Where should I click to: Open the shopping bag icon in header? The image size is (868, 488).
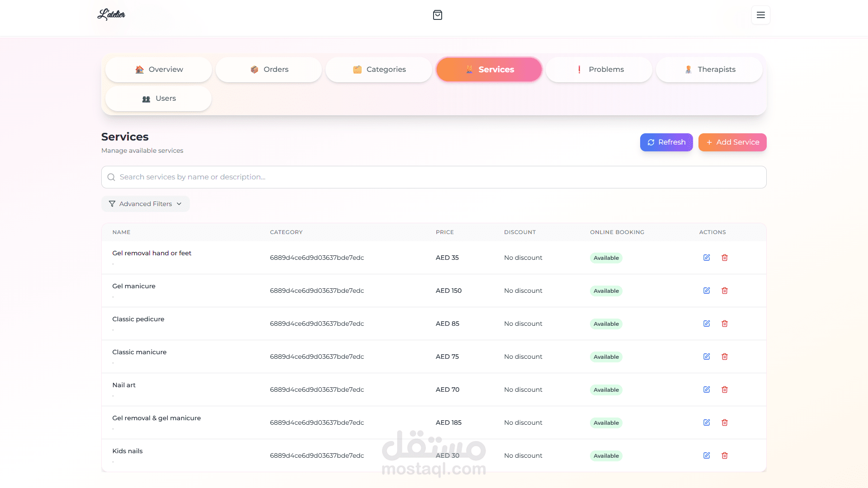(437, 15)
